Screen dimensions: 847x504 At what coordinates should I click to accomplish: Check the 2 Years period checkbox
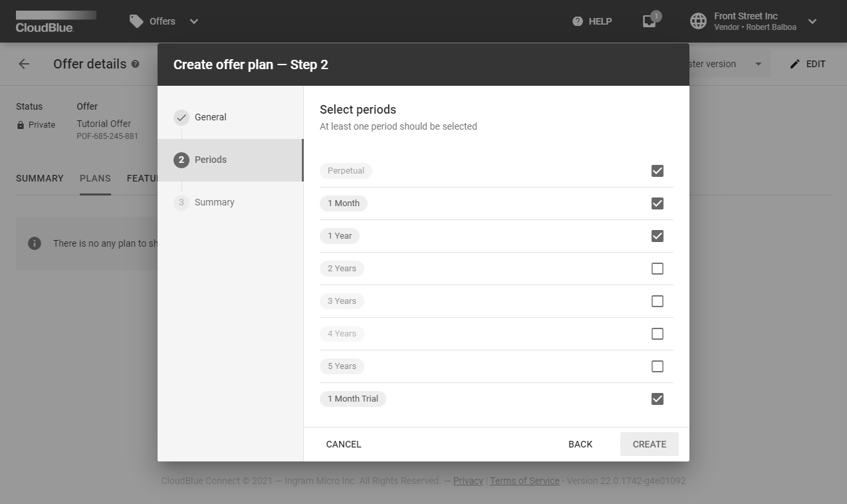pyautogui.click(x=658, y=269)
